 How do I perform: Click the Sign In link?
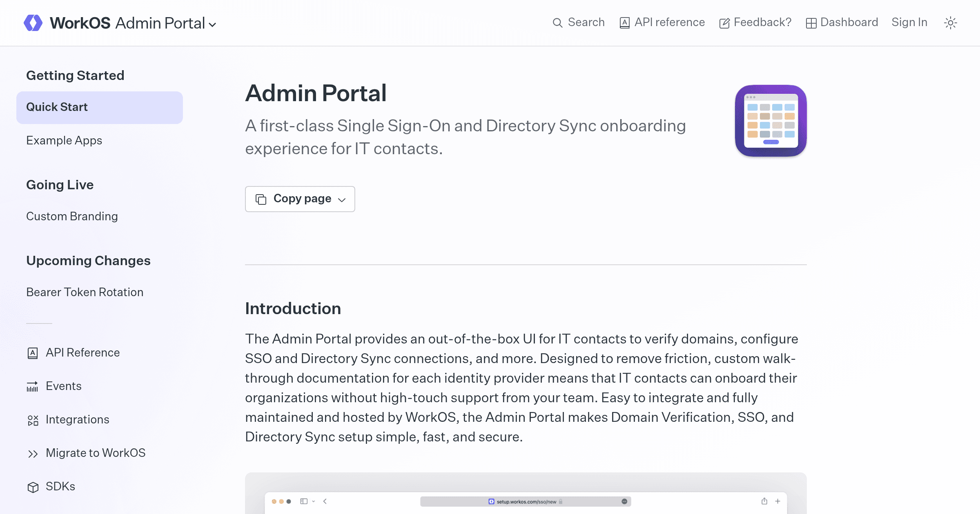click(909, 22)
